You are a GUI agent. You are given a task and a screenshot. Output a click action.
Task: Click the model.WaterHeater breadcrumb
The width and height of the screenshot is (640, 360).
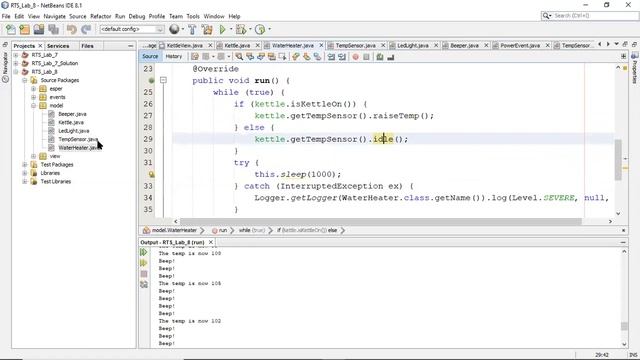[x=174, y=230]
